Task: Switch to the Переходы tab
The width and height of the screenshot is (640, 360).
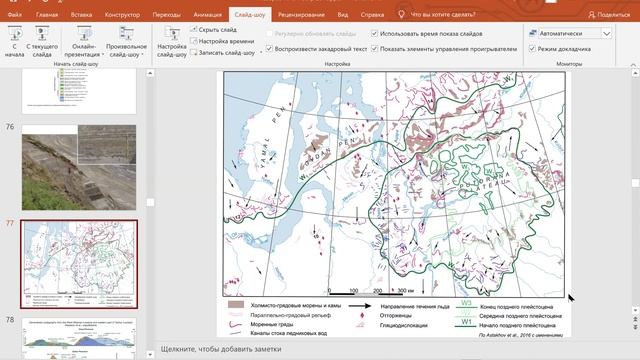Action: (x=167, y=15)
